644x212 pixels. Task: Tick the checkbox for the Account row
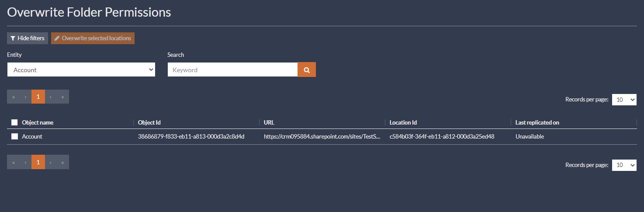(14, 136)
